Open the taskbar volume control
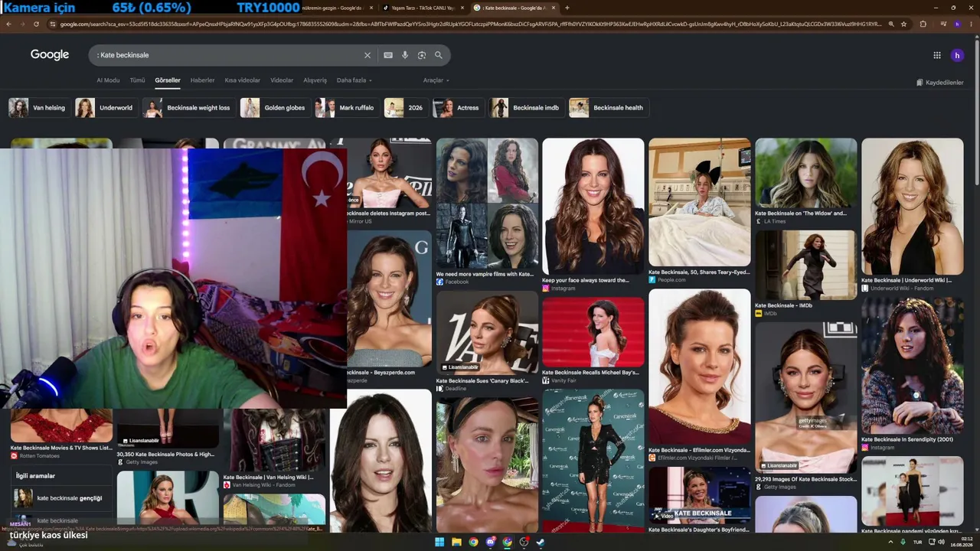 coord(941,542)
